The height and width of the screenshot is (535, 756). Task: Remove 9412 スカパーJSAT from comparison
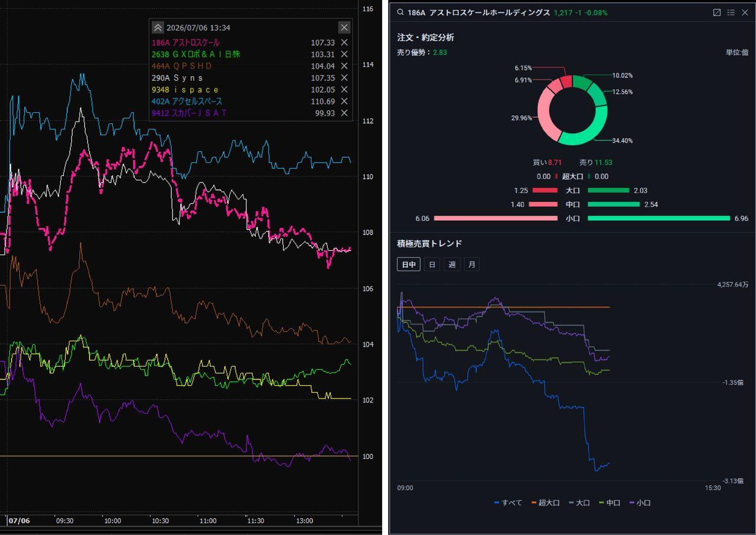pyautogui.click(x=344, y=113)
